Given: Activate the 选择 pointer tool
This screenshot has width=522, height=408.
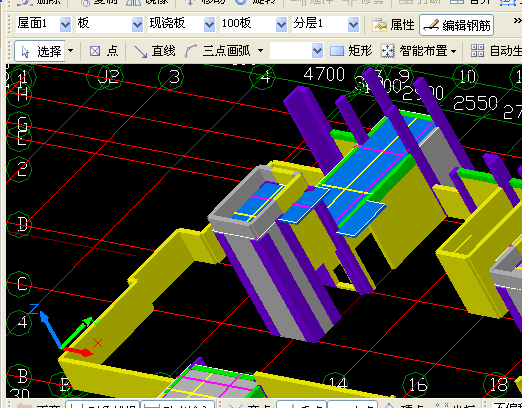Looking at the screenshot, I should coord(40,51).
